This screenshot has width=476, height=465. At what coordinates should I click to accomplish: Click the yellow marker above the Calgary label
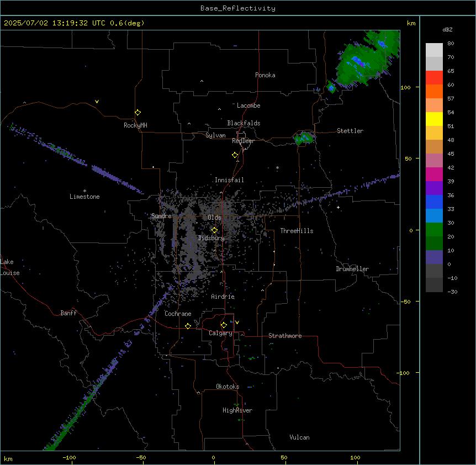tap(224, 325)
